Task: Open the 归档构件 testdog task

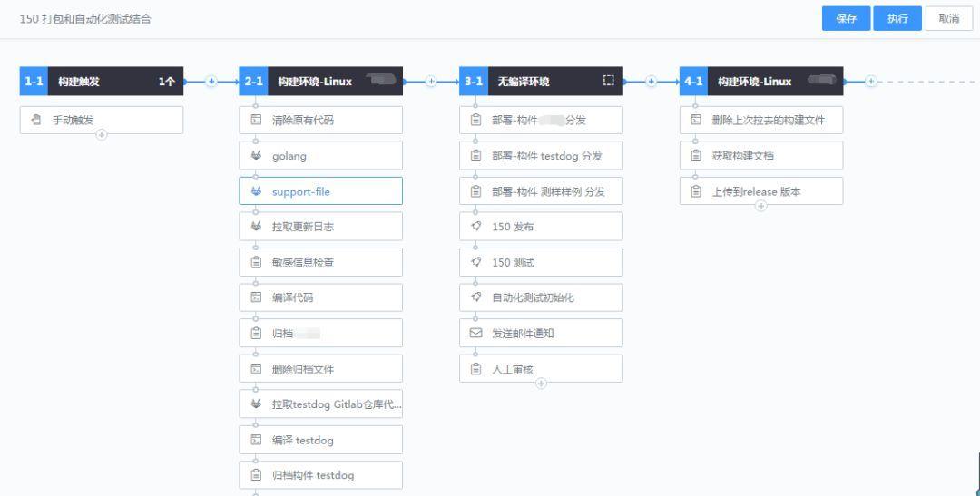Action: point(320,475)
